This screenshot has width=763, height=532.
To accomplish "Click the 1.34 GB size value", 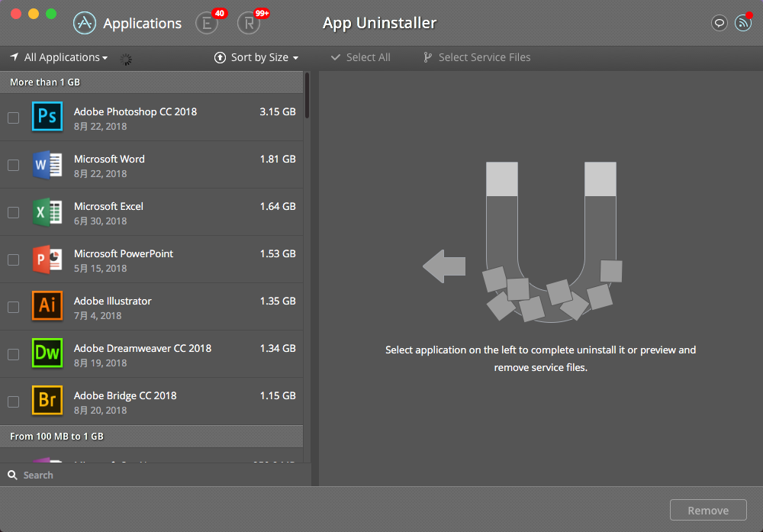I will [278, 348].
